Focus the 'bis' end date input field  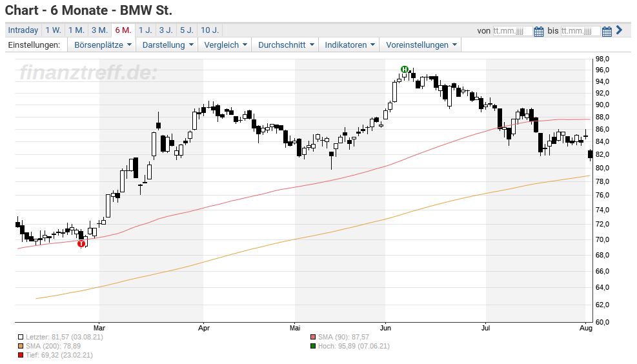(x=581, y=31)
